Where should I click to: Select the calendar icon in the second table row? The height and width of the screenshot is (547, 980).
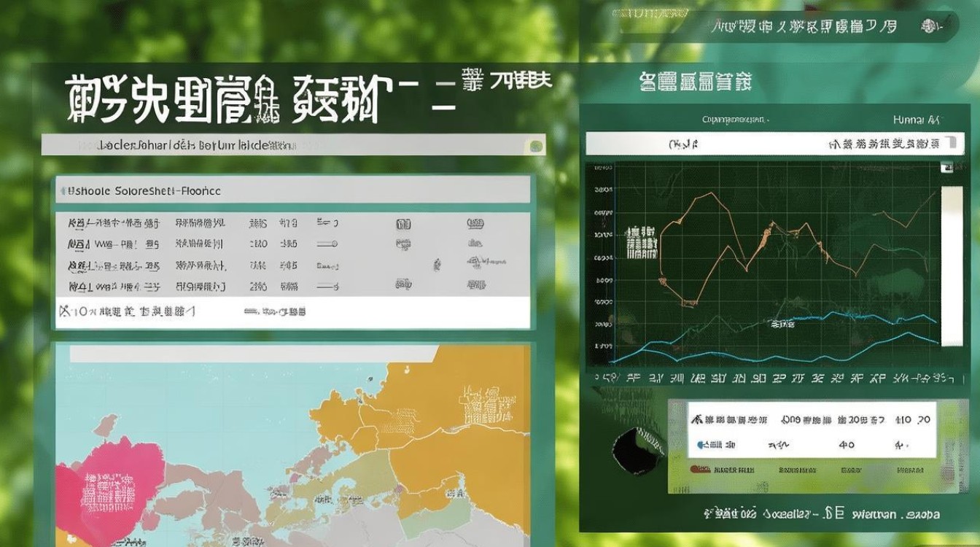[404, 245]
